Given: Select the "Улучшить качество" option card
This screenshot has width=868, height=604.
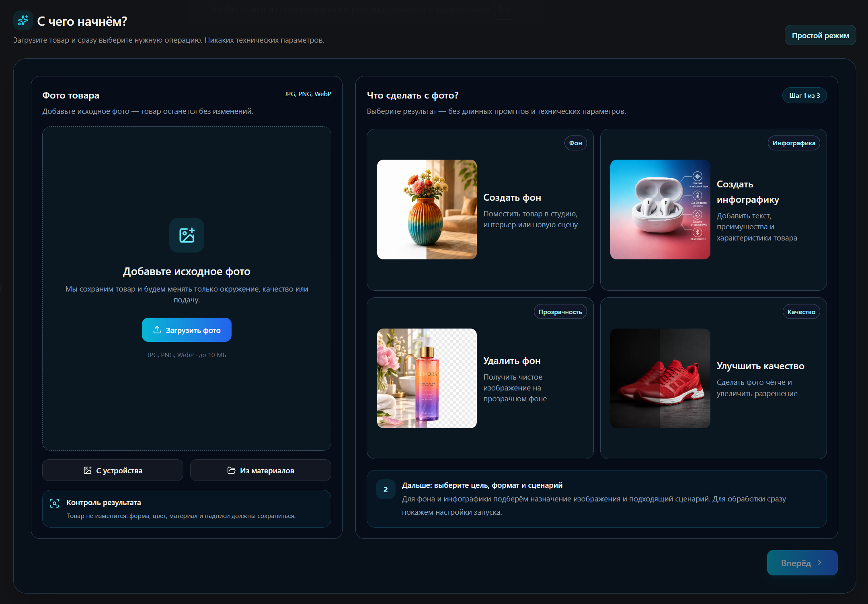Looking at the screenshot, I should point(713,378).
